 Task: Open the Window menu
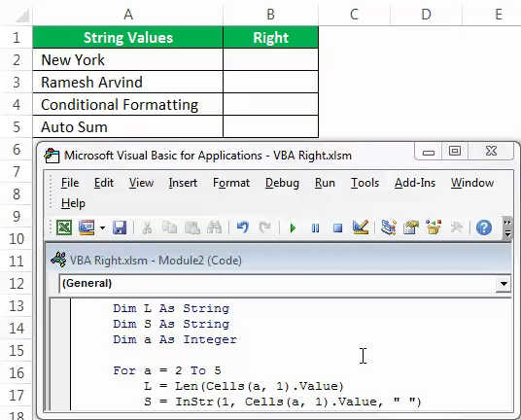pyautogui.click(x=472, y=183)
